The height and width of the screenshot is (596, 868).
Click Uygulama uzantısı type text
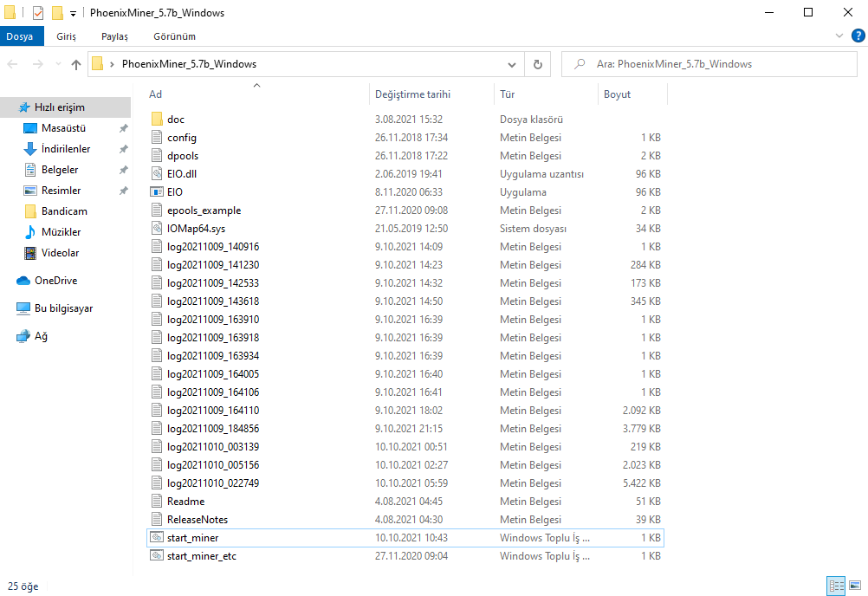[541, 174]
